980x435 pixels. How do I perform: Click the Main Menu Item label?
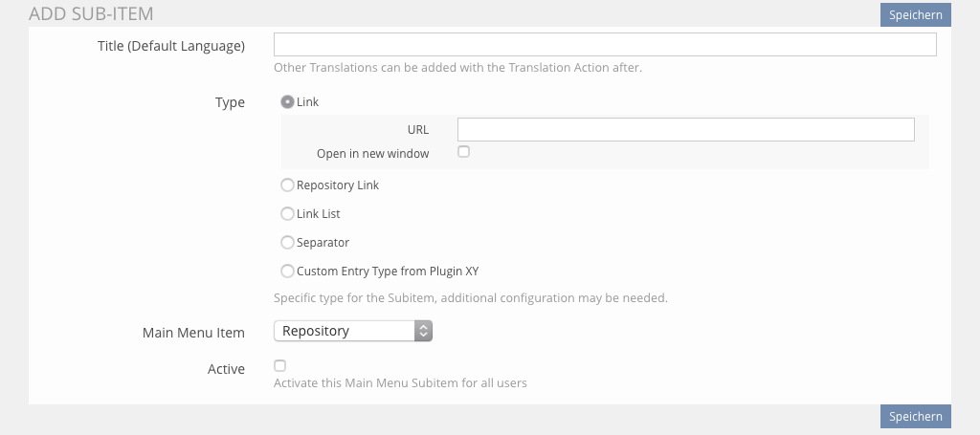pos(193,333)
